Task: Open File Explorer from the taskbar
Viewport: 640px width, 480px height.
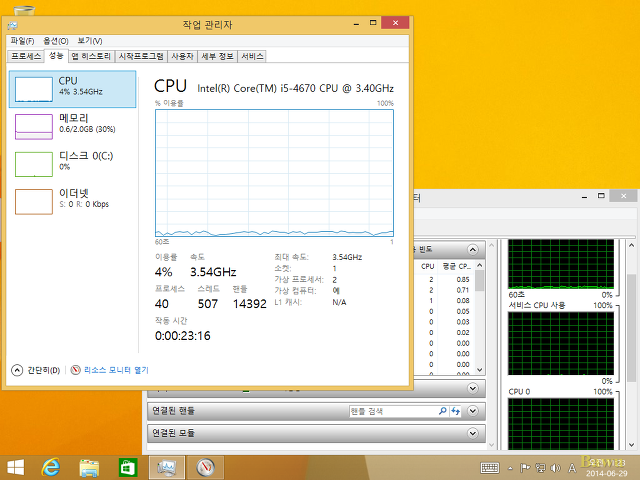Action: click(x=89, y=467)
